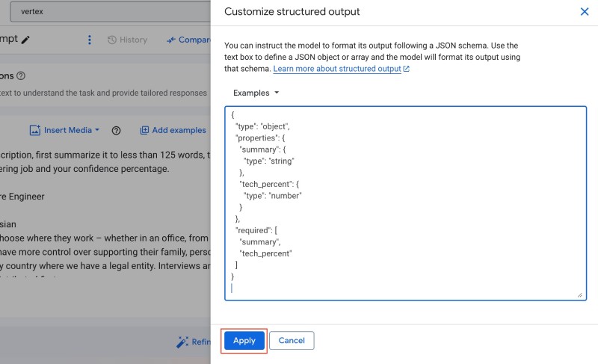Open Learn more about structured output link

[337, 69]
